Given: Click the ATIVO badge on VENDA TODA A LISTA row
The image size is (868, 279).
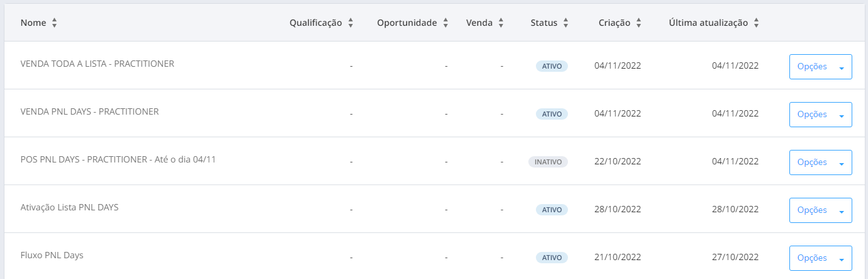Looking at the screenshot, I should click(x=552, y=66).
